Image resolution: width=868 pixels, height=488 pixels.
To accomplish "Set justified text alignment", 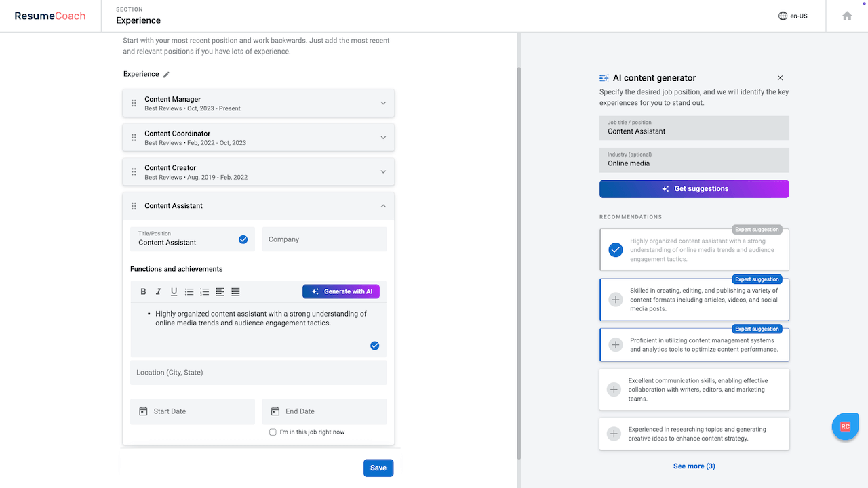I will tap(235, 291).
